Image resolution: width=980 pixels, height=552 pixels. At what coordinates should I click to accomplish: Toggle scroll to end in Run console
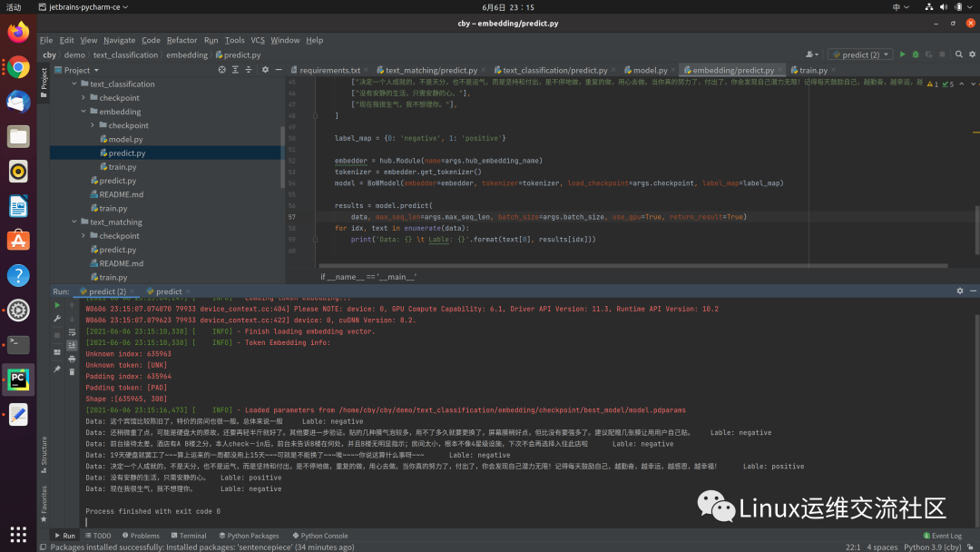coord(72,345)
